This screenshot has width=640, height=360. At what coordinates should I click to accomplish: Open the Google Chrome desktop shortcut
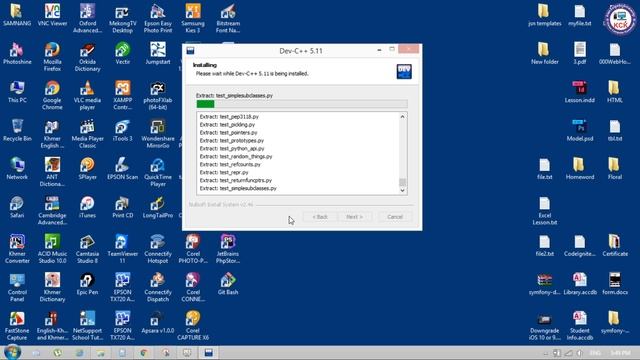coord(52,95)
